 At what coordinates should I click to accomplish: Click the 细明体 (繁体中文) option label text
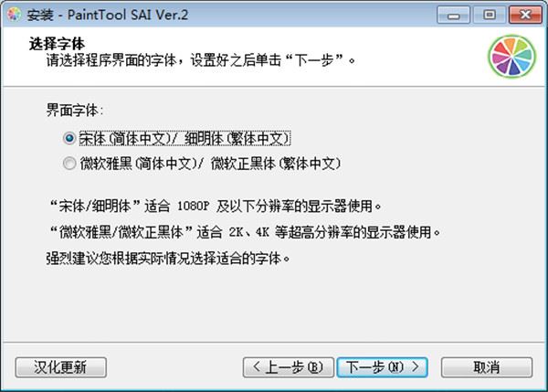tap(237, 138)
